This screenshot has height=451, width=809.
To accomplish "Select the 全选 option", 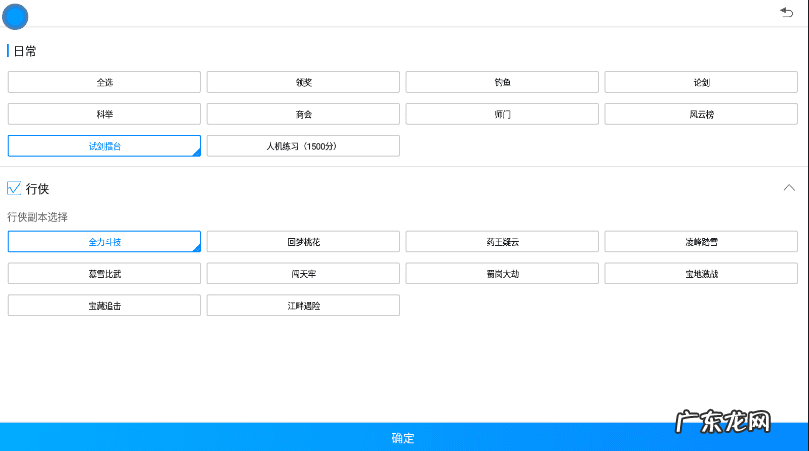I will tap(104, 82).
